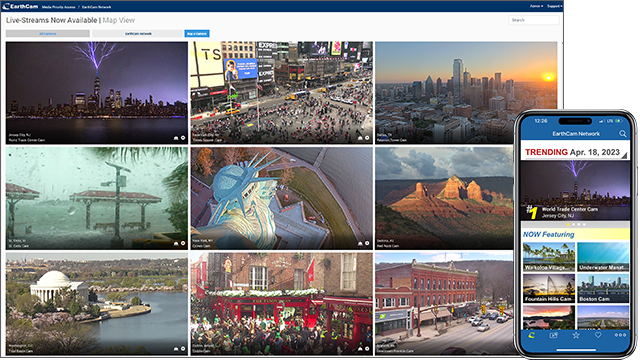The width and height of the screenshot is (640, 360).
Task: Tap the video camera tab on phone
Action: pyautogui.click(x=553, y=335)
